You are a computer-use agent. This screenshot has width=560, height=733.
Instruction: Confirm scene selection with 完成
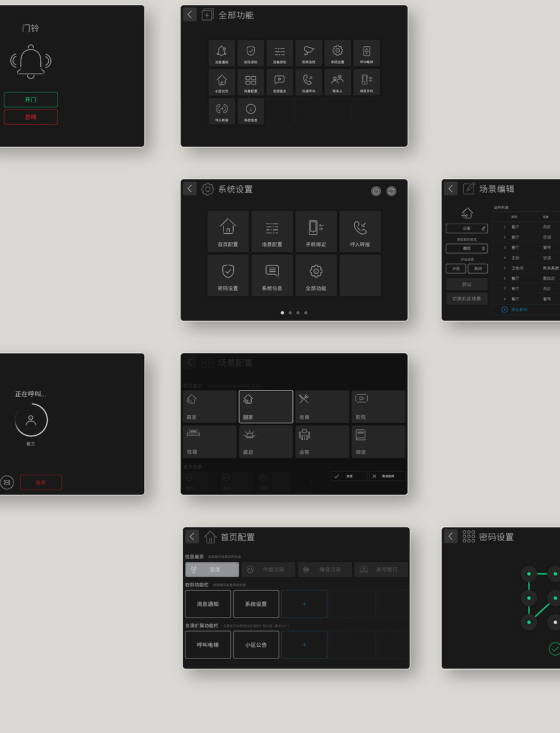pos(349,476)
